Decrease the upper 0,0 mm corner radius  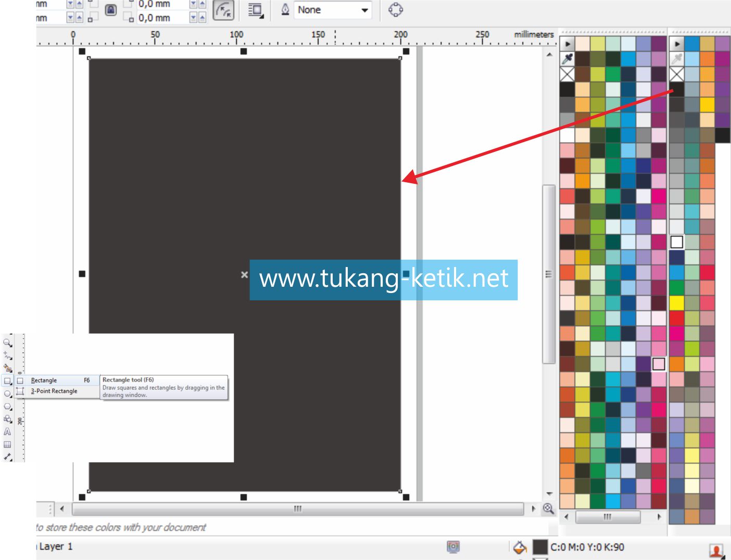(x=193, y=4)
